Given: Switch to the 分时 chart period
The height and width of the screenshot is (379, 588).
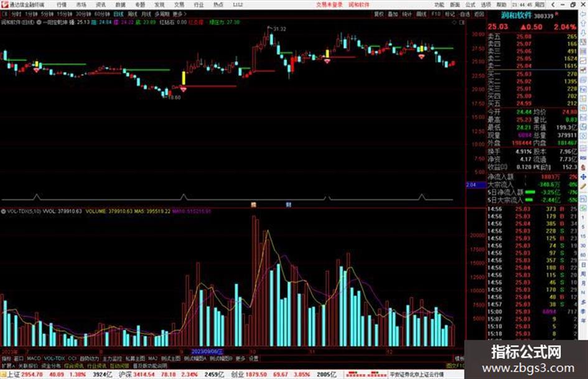Looking at the screenshot, I should (x=16, y=14).
